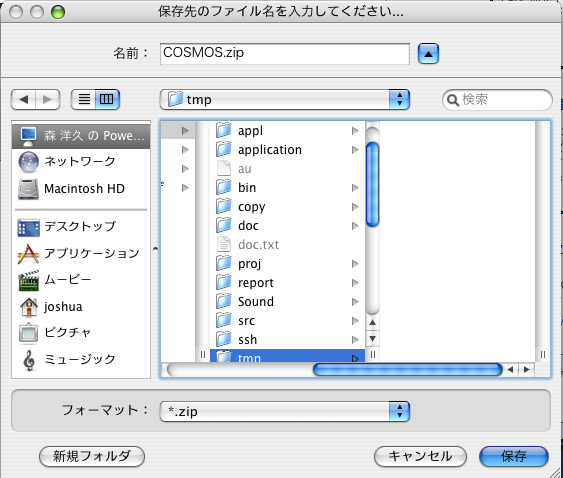Open the *.zip format dropdown
The image size is (563, 478).
click(285, 411)
